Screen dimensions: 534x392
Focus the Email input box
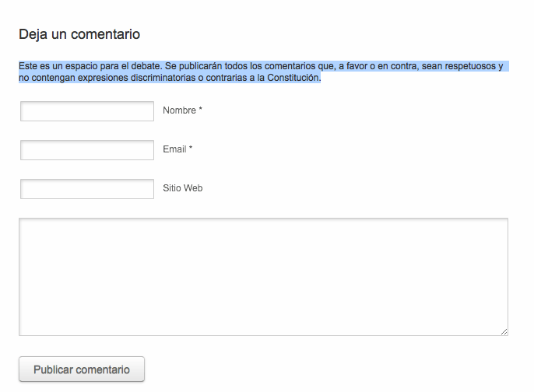pos(87,150)
